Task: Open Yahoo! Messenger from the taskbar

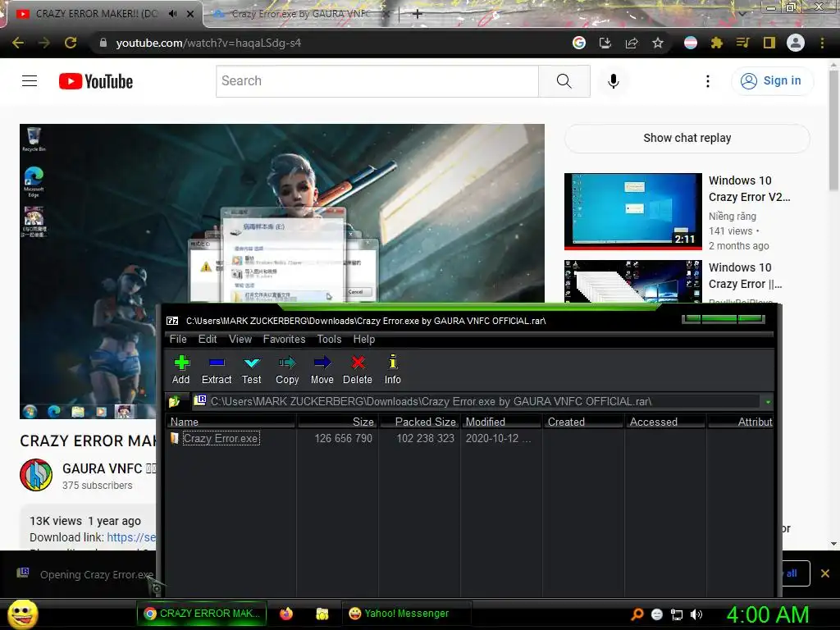Action: click(406, 614)
